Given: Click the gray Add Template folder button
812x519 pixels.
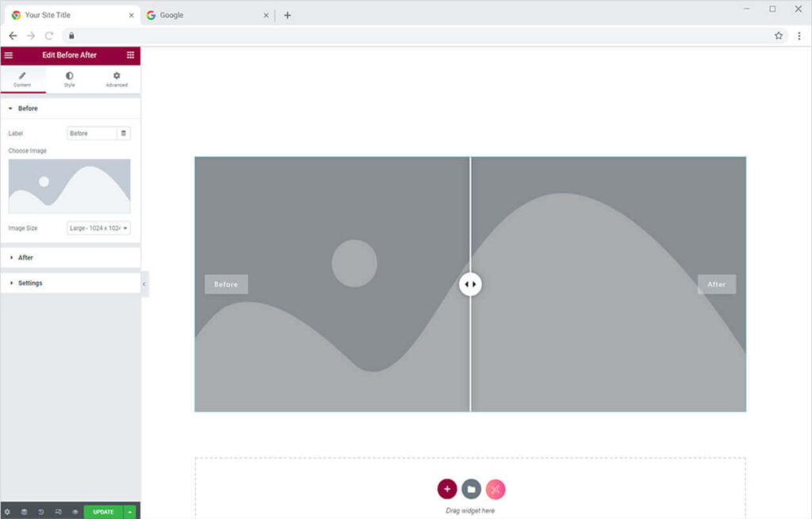Looking at the screenshot, I should point(471,489).
